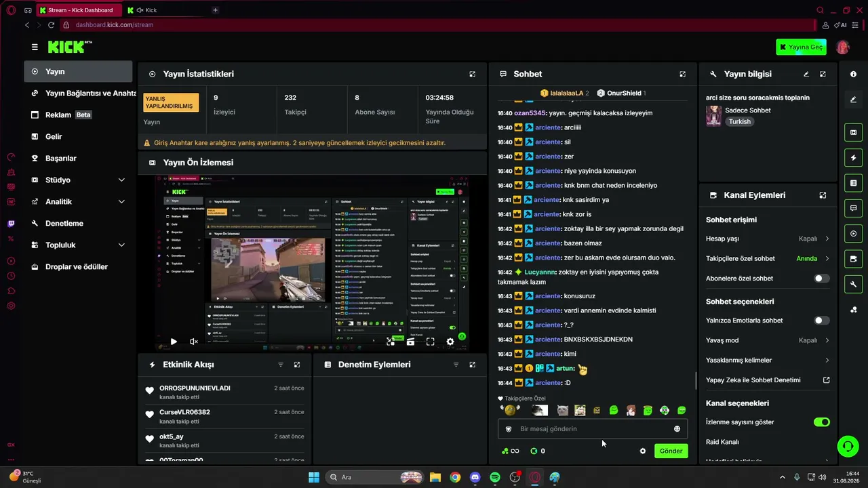
Task: Expand the Yayın İstatistikleri panel to fullscreen
Action: pyautogui.click(x=473, y=74)
